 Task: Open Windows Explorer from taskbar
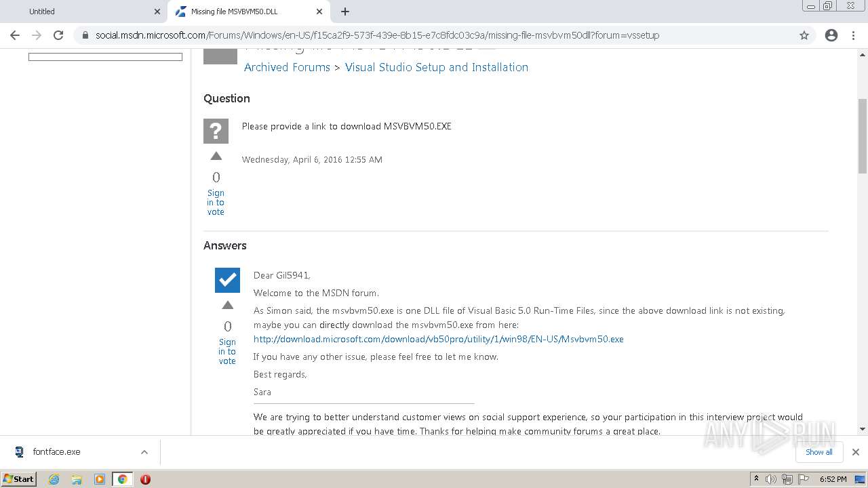tap(77, 479)
